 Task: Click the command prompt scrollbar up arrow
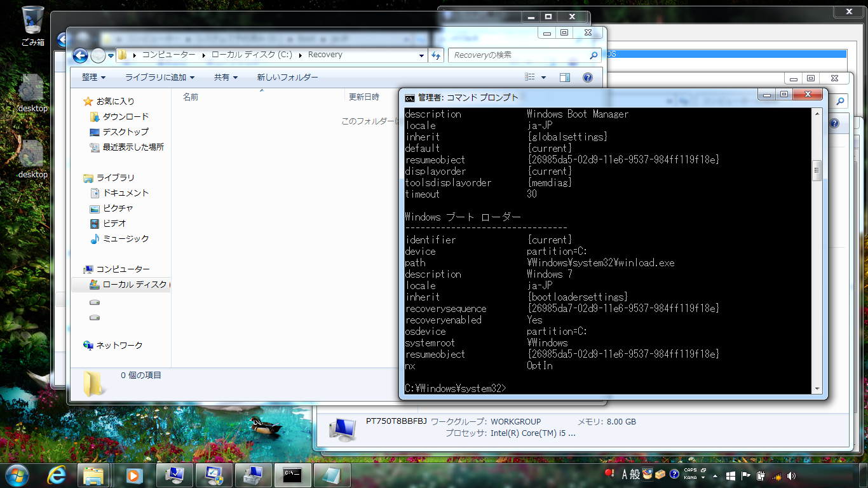pos(818,114)
